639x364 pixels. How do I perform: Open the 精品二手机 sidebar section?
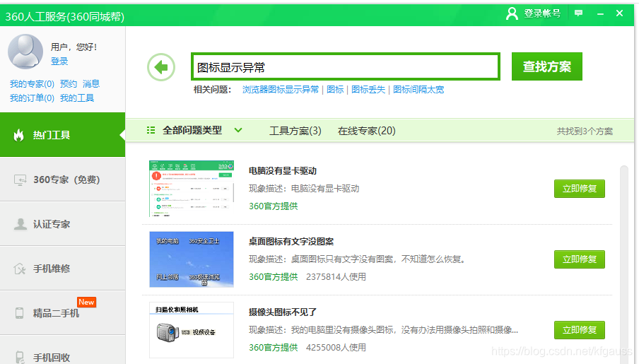(x=62, y=313)
